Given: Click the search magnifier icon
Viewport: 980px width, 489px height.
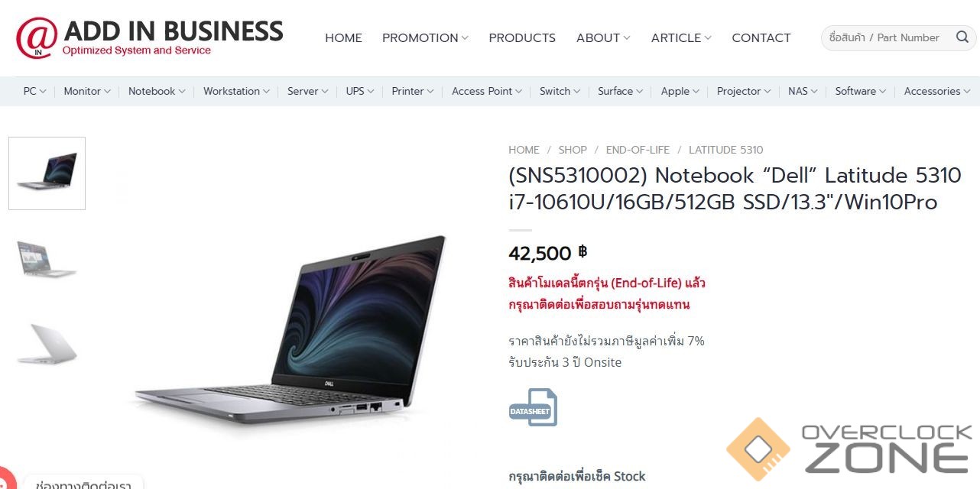Looking at the screenshot, I should coord(962,37).
